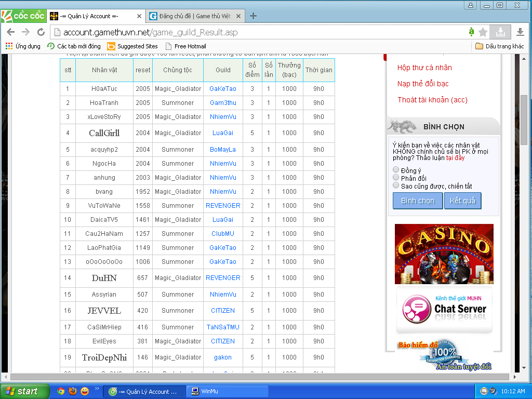Click the BÌNH CHỌN poll heading
The image size is (532, 399).
click(x=444, y=127)
